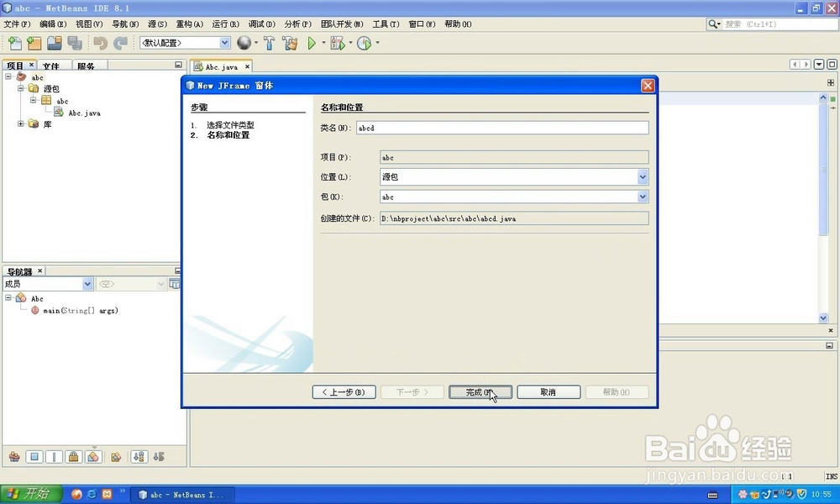Open the 位置 (L) location dropdown
This screenshot has height=504, width=840.
643,176
